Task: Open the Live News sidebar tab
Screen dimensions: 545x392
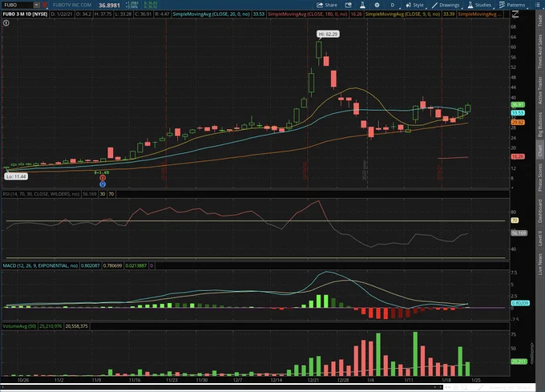Action: point(540,264)
